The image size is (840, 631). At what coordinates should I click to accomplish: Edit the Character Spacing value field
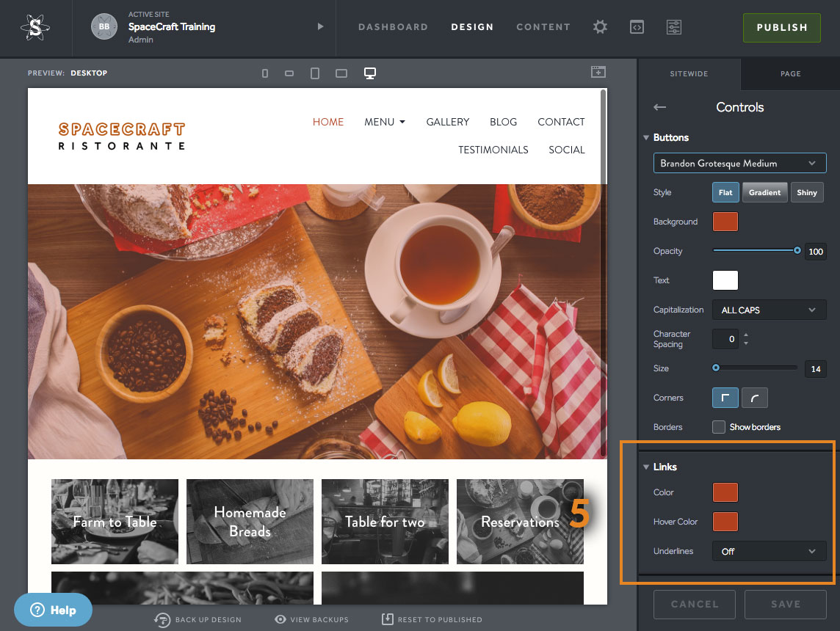[725, 339]
